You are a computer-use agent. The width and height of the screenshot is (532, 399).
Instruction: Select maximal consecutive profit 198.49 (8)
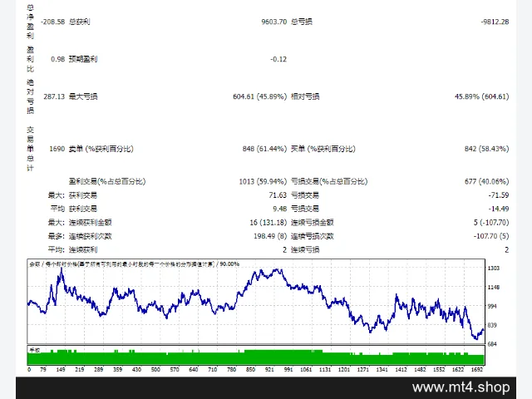270,236
